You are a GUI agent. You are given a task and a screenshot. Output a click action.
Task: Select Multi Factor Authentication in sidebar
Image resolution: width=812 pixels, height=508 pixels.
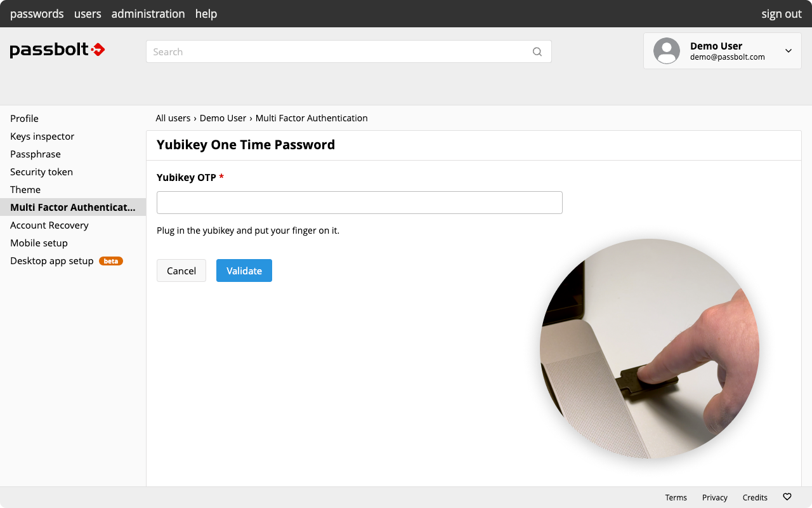73,208
